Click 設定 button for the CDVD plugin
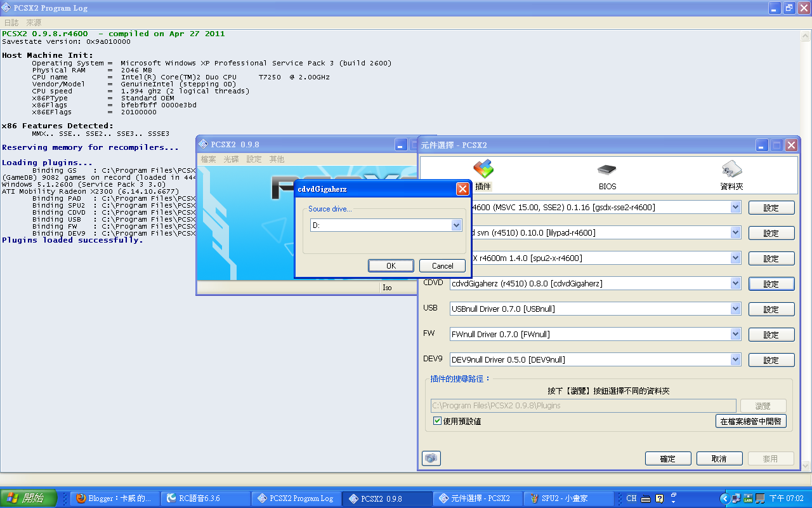Screen dimensions: 812x508 coord(771,284)
